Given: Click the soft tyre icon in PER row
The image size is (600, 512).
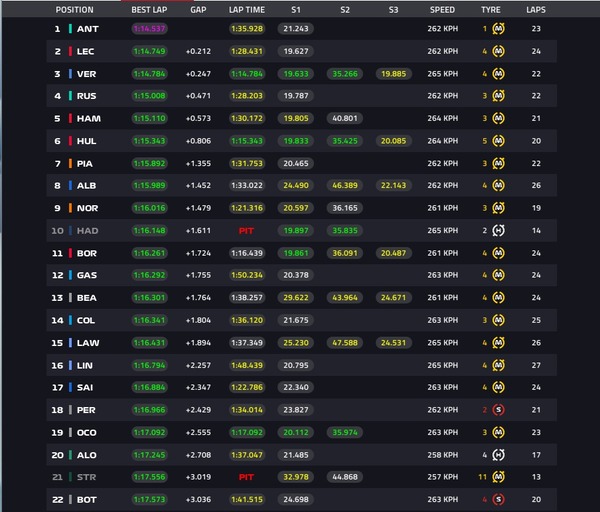Looking at the screenshot, I should coord(498,410).
